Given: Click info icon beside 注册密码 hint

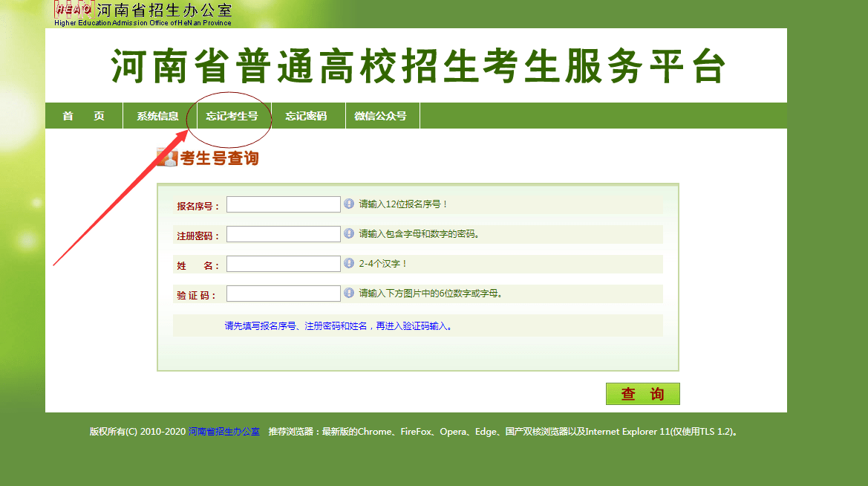Looking at the screenshot, I should (349, 234).
